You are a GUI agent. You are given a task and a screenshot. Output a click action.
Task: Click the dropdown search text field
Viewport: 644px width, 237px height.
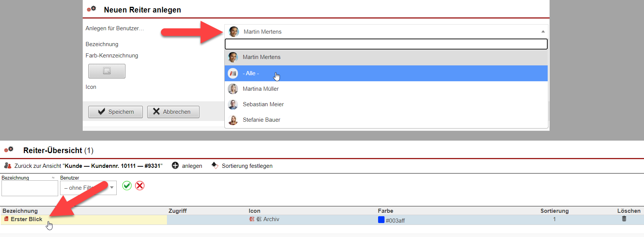pyautogui.click(x=386, y=44)
